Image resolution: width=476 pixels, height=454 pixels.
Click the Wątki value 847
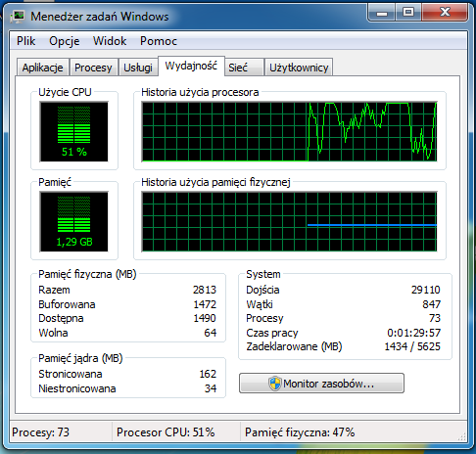(x=431, y=304)
